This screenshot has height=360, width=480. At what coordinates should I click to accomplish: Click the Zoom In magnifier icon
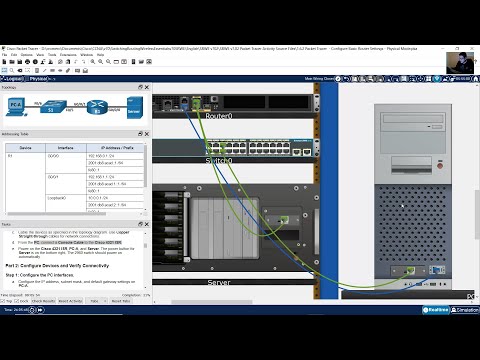(x=93, y=62)
